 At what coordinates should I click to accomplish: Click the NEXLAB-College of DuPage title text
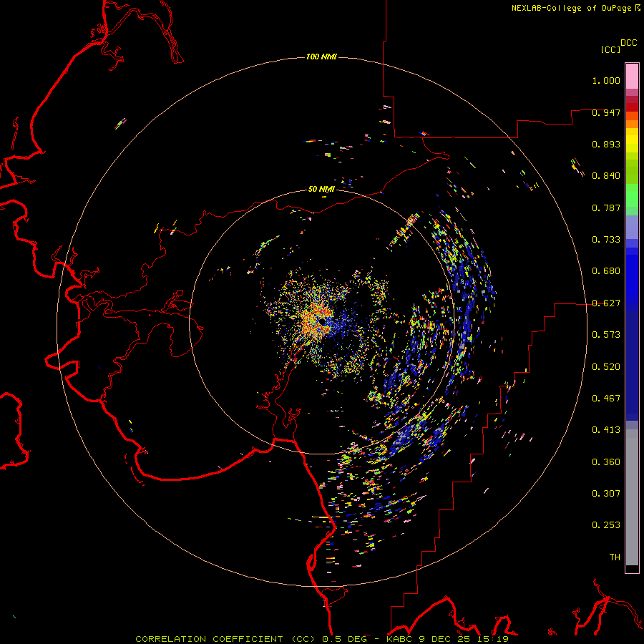pyautogui.click(x=571, y=8)
